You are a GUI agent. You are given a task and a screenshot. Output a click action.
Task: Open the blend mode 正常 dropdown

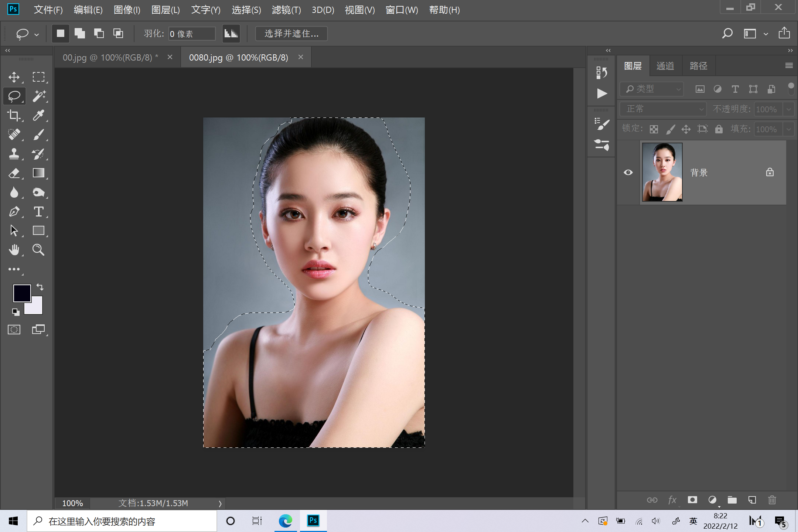(x=663, y=109)
